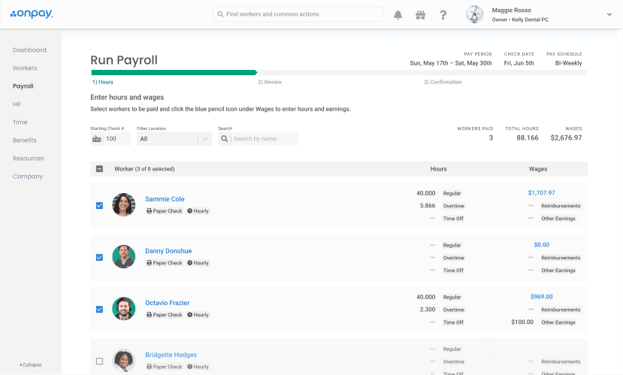Click Octavio Frazier's Paper Check printer icon

tap(149, 315)
